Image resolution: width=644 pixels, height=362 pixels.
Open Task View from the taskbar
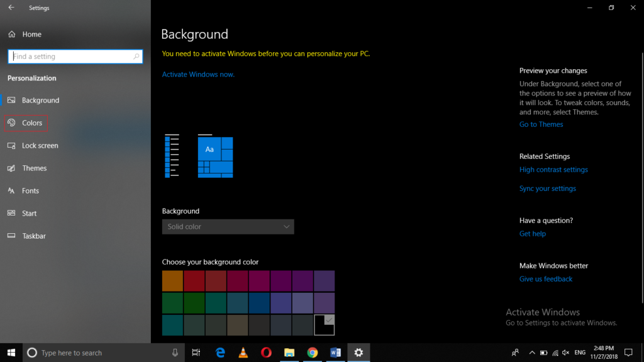tap(196, 353)
